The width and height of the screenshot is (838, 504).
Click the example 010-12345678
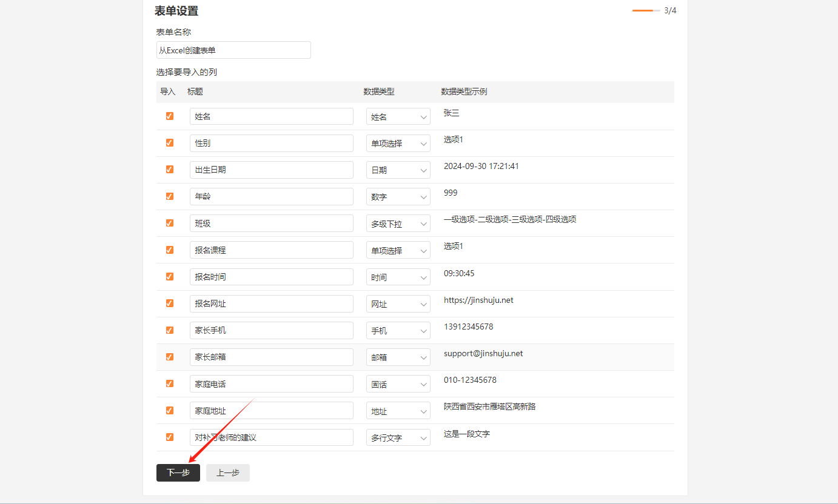coord(470,380)
